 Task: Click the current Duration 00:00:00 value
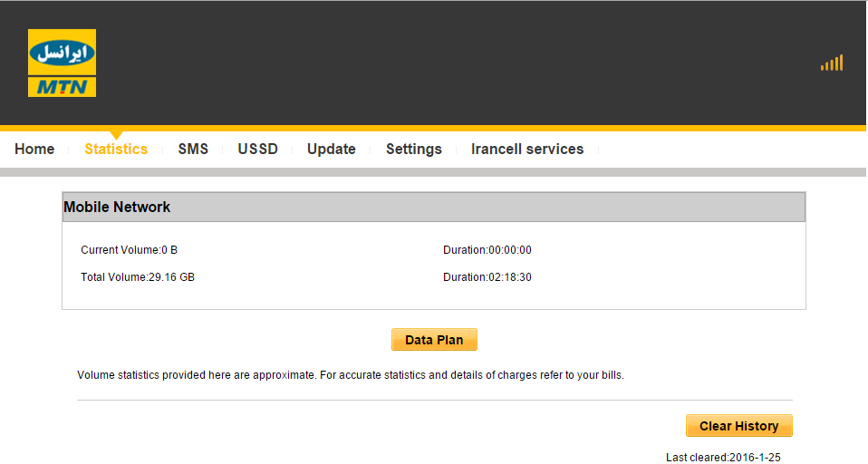[x=487, y=250]
